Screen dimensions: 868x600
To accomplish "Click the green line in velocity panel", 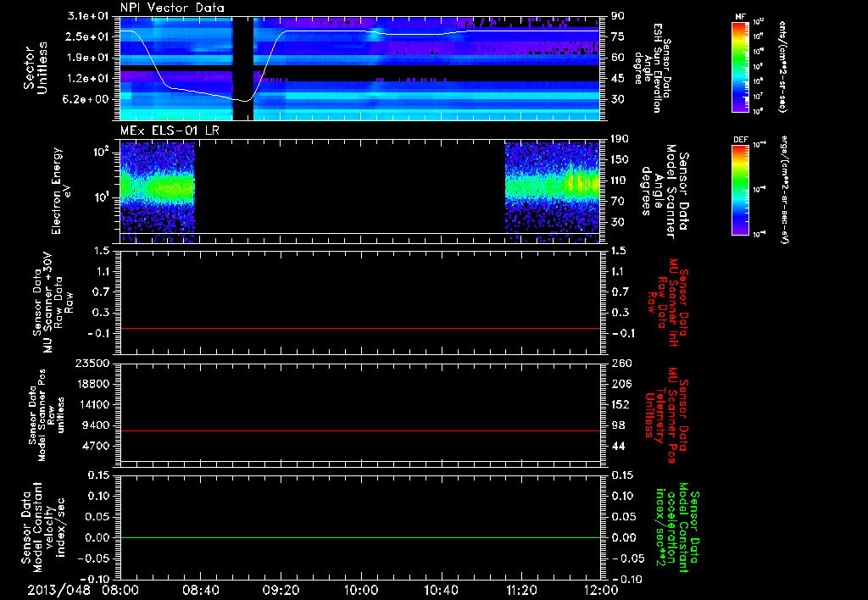I will pos(359,538).
